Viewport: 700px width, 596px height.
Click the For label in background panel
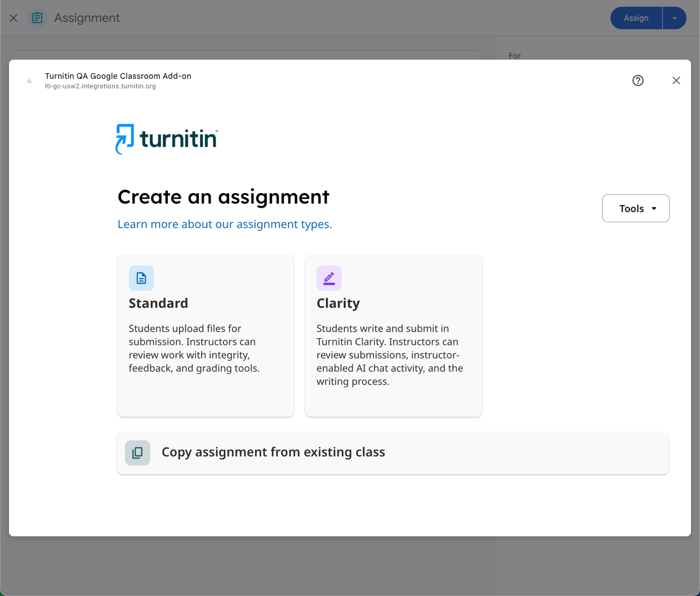515,56
